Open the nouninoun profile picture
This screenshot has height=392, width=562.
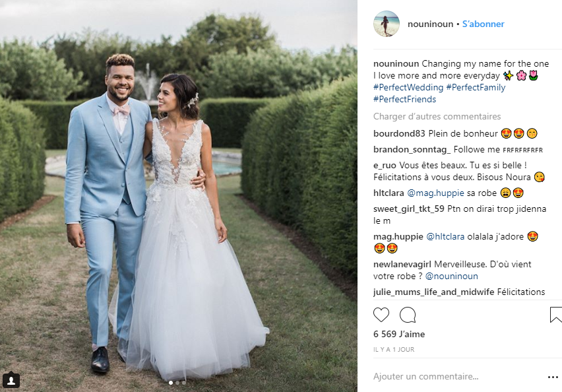387,24
